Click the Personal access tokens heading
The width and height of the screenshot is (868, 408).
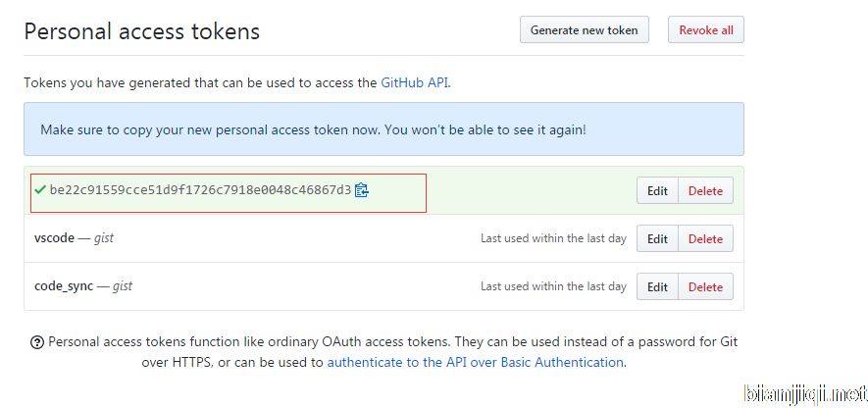(x=141, y=31)
